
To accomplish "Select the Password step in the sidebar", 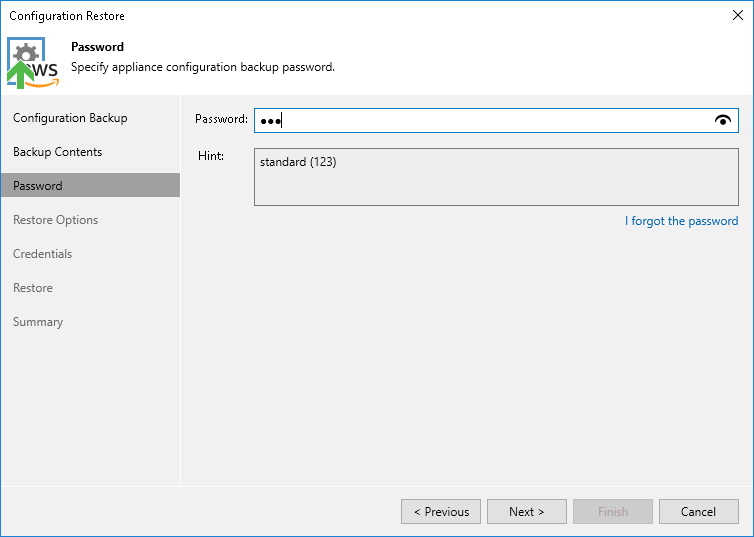I will [x=38, y=186].
